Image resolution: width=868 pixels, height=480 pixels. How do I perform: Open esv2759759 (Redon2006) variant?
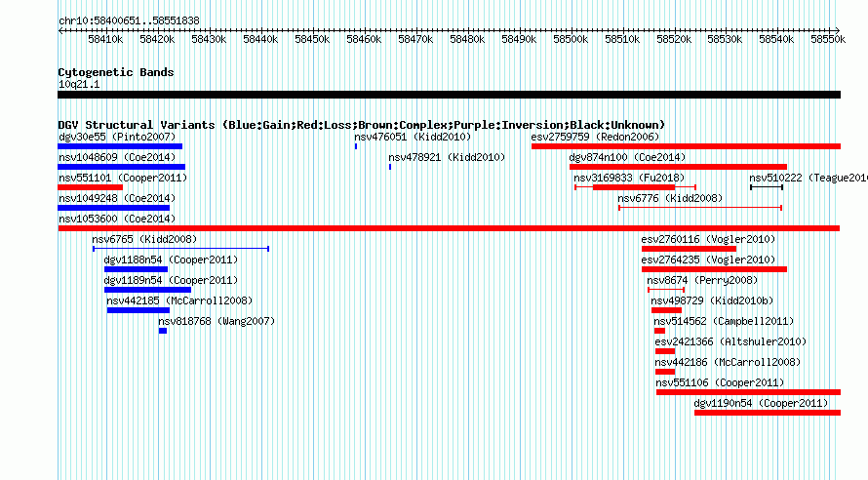(595, 137)
